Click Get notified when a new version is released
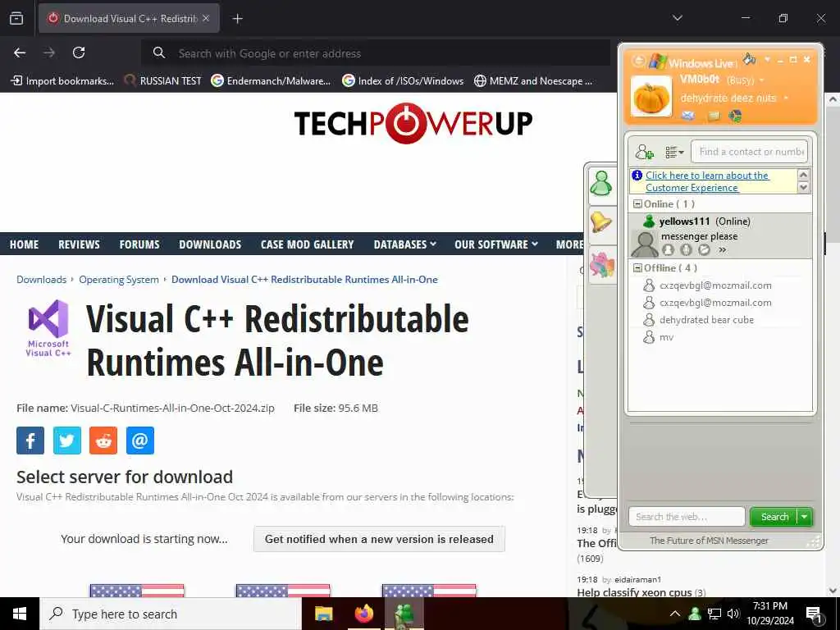This screenshot has width=840, height=630. 379,539
